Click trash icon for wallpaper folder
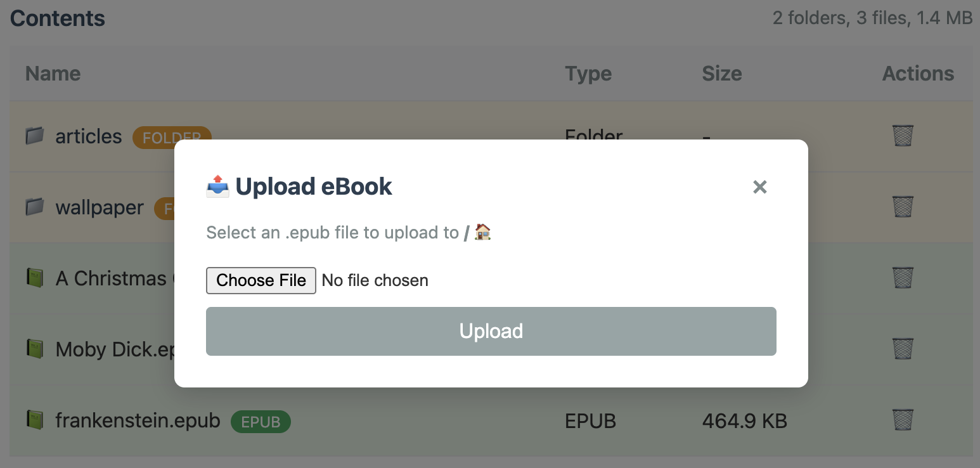The height and width of the screenshot is (468, 980). pyautogui.click(x=903, y=207)
